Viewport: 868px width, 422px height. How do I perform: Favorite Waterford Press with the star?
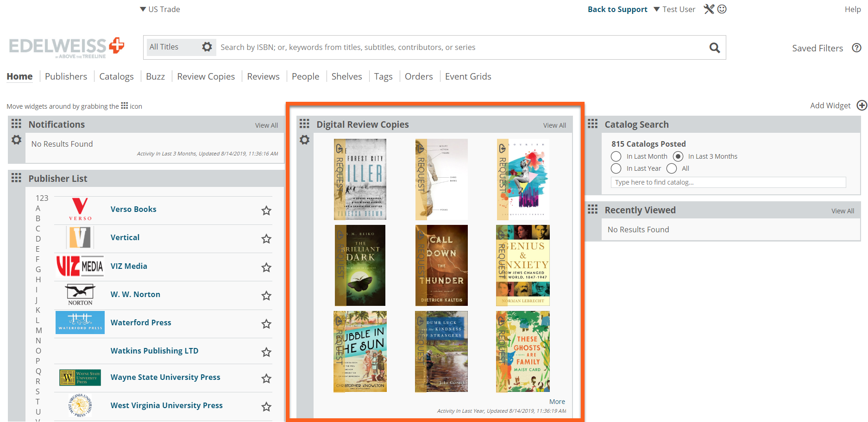(x=266, y=324)
